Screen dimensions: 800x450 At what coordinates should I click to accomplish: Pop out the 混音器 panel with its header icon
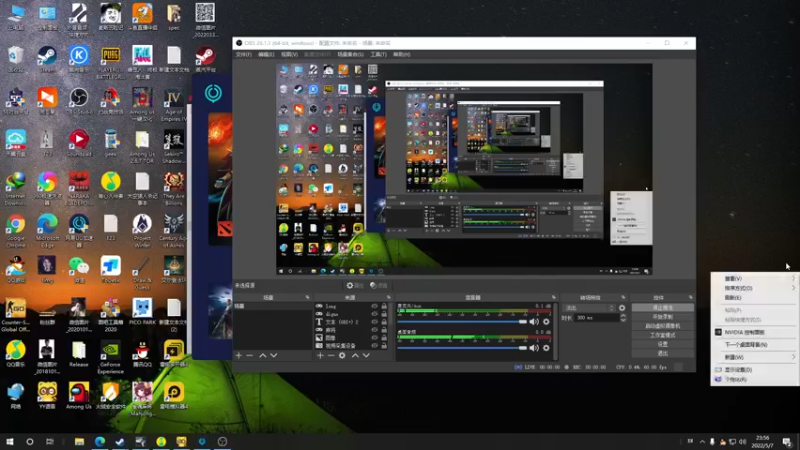click(554, 297)
